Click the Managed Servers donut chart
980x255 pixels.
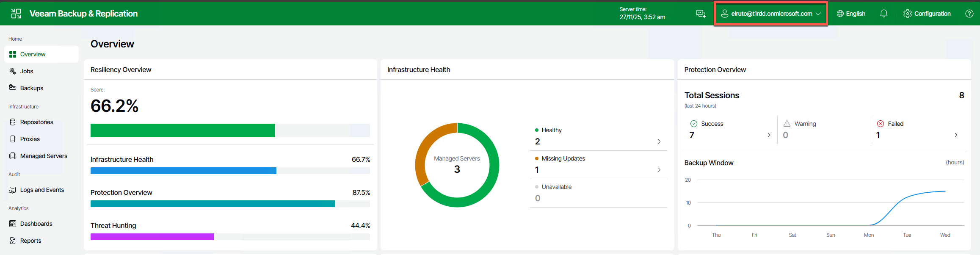click(x=457, y=165)
